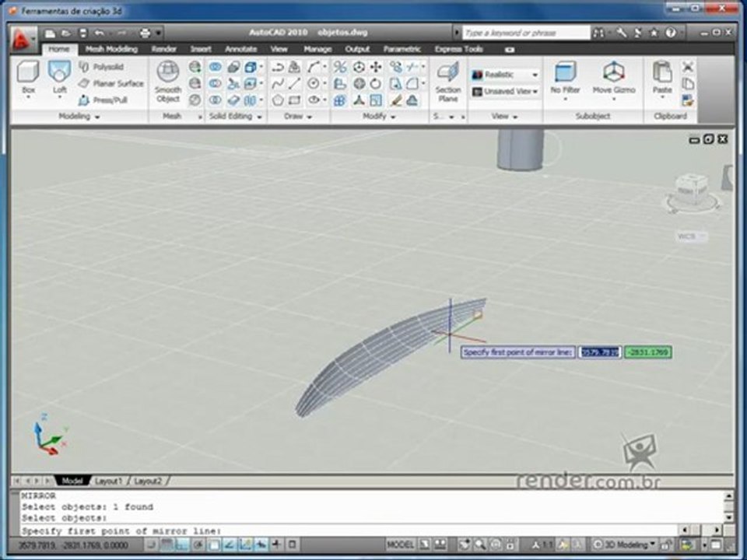Image resolution: width=747 pixels, height=560 pixels.
Task: Open the Output ribbon tab
Action: pos(357,49)
